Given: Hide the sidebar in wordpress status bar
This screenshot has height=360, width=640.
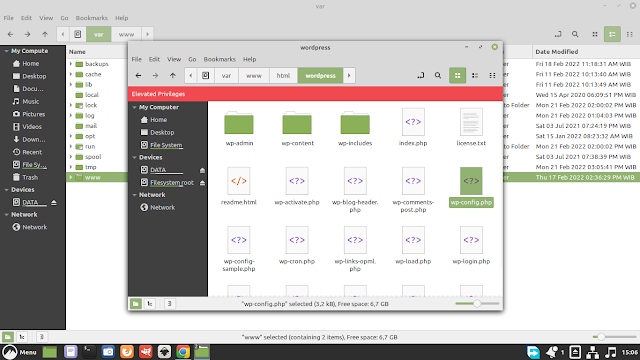Looking at the screenshot, I should (169, 304).
